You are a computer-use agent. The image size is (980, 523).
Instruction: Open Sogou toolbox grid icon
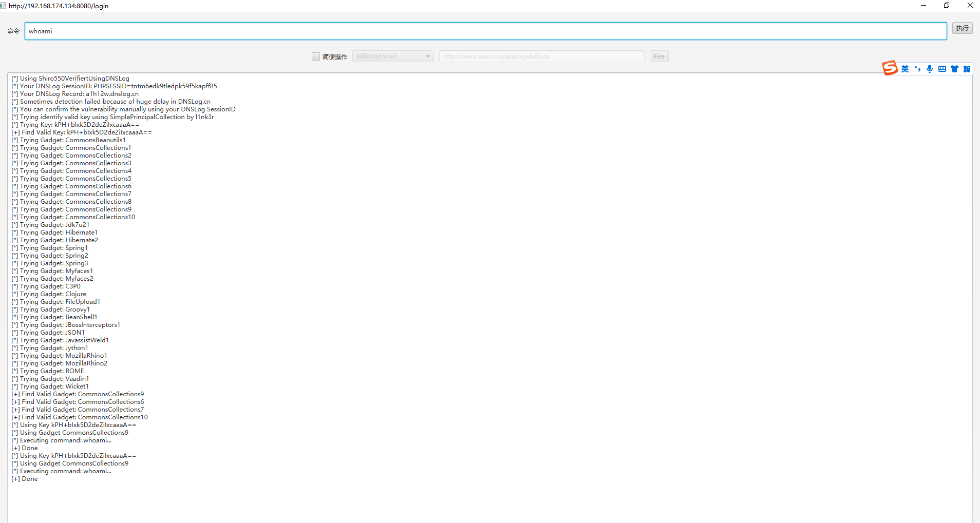coord(967,69)
